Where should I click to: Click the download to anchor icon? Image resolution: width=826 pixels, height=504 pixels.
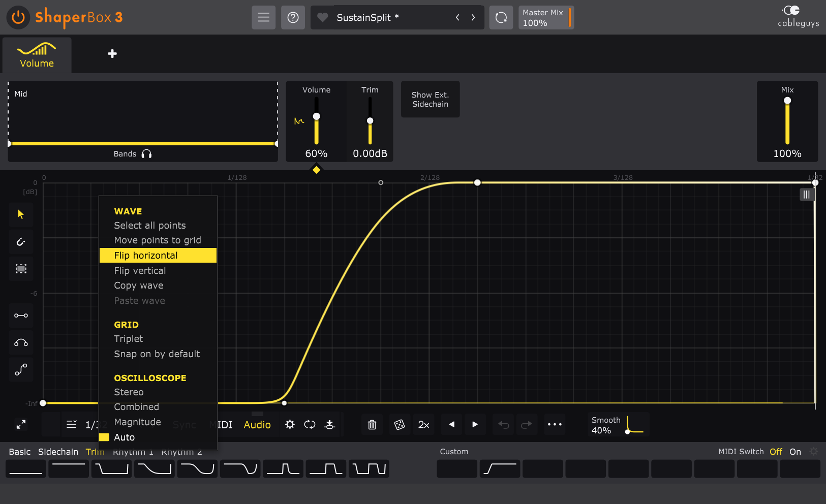(329, 424)
